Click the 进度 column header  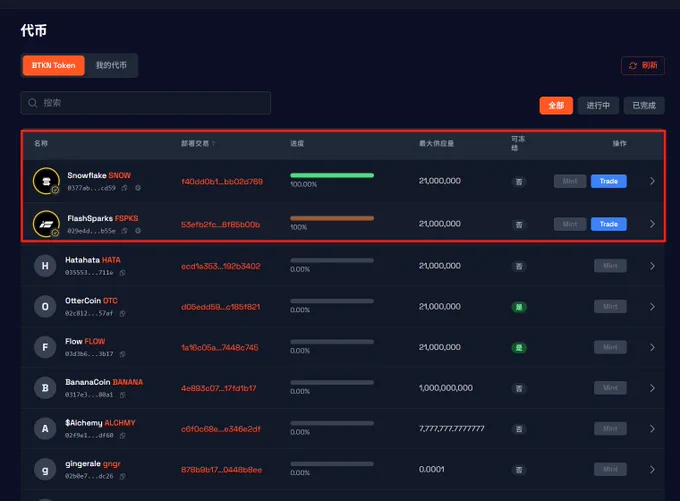[x=297, y=144]
